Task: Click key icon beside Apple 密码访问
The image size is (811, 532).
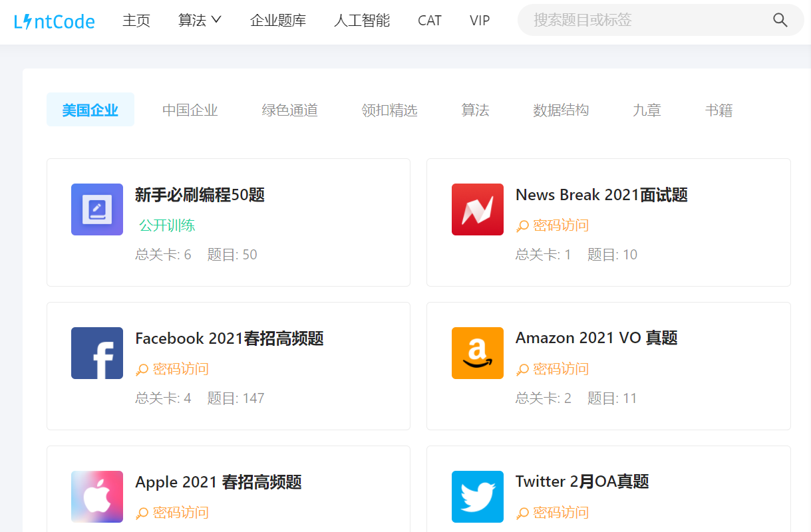Action: pyautogui.click(x=142, y=514)
